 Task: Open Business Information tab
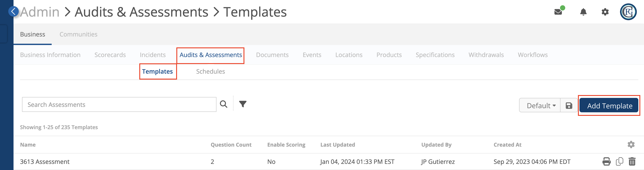(x=50, y=55)
